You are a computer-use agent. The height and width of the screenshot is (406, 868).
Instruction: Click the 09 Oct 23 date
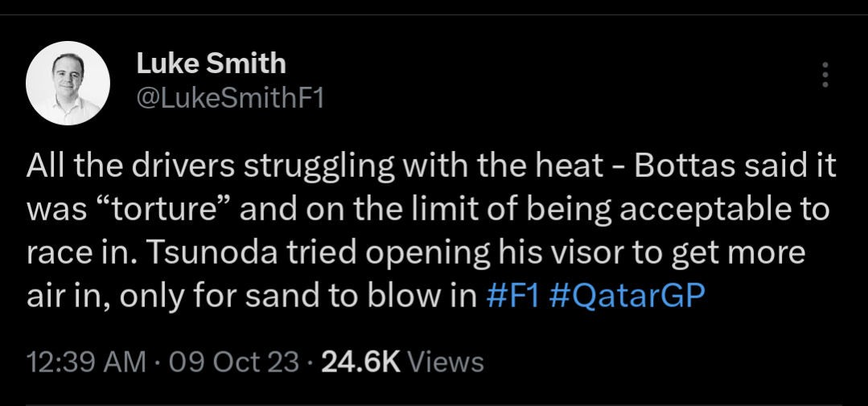[233, 362]
